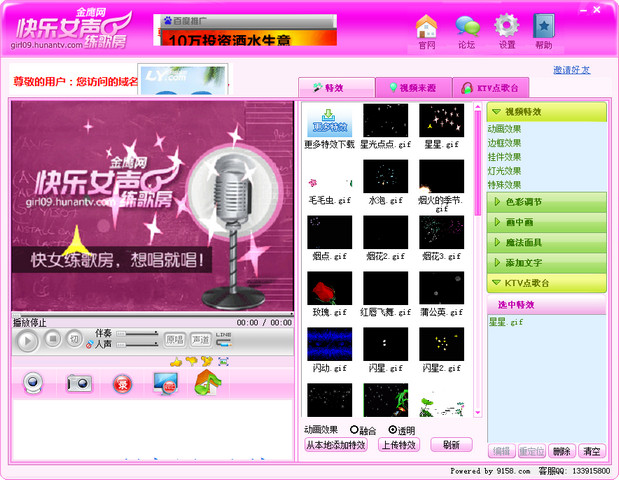The height and width of the screenshot is (480, 619).
Task: Start playback with the play button
Action: [x=27, y=340]
